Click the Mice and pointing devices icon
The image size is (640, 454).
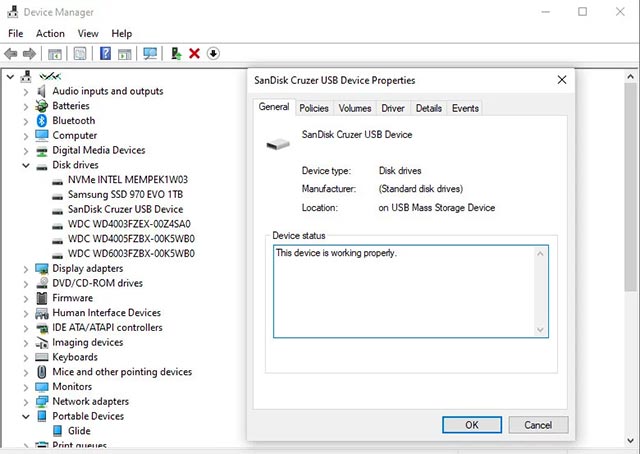tap(42, 372)
